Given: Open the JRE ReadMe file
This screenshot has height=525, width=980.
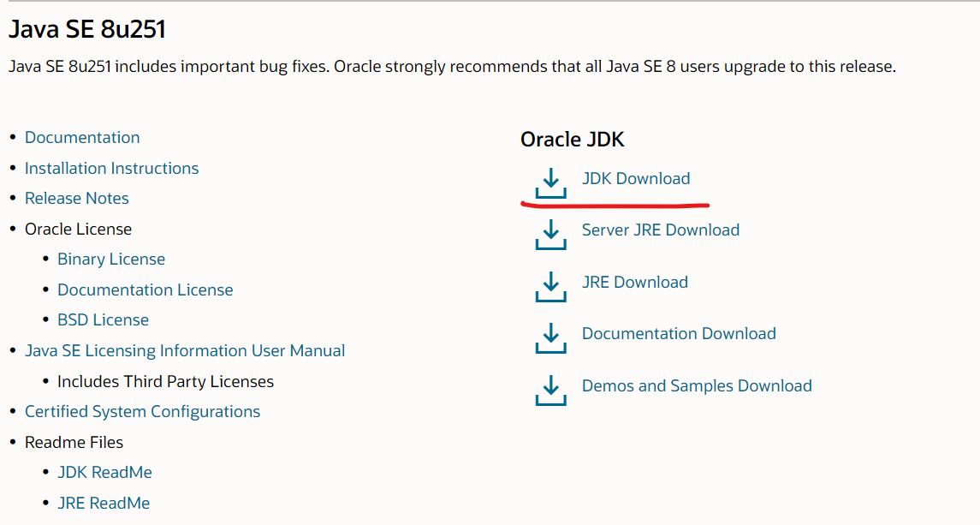Looking at the screenshot, I should [x=104, y=503].
